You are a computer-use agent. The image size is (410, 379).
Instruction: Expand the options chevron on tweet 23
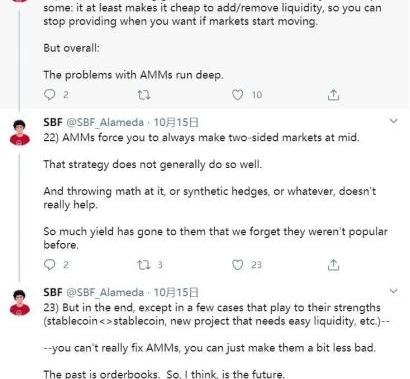(394, 291)
